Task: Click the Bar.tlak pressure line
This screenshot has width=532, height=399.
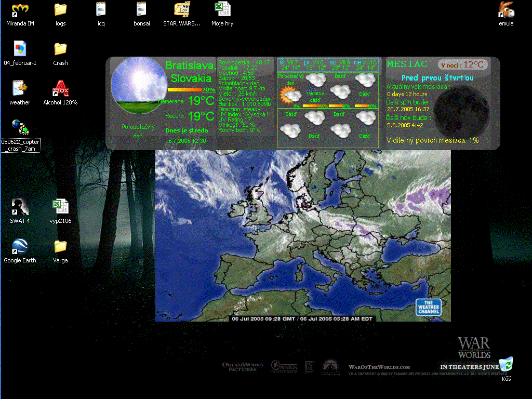Action: (245, 104)
